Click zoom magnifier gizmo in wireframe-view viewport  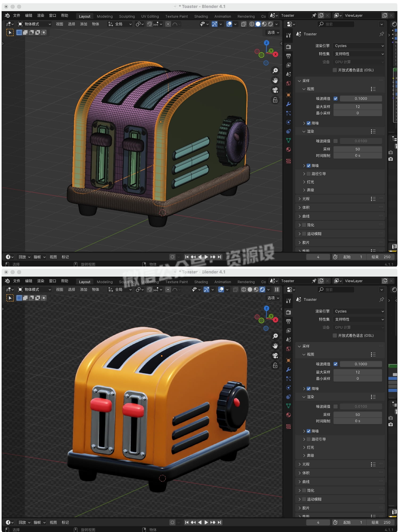pyautogui.click(x=275, y=70)
